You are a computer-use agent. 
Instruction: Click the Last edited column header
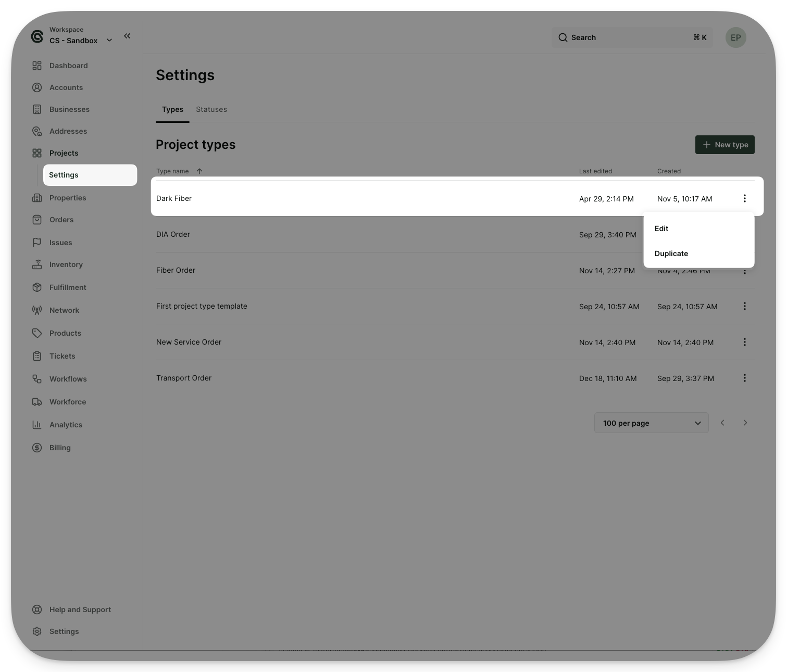coord(595,171)
